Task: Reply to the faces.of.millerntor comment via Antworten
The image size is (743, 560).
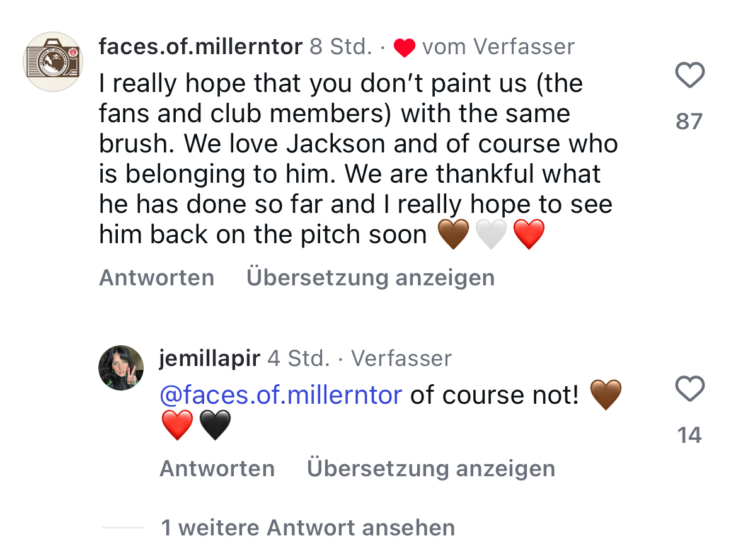Action: [156, 278]
